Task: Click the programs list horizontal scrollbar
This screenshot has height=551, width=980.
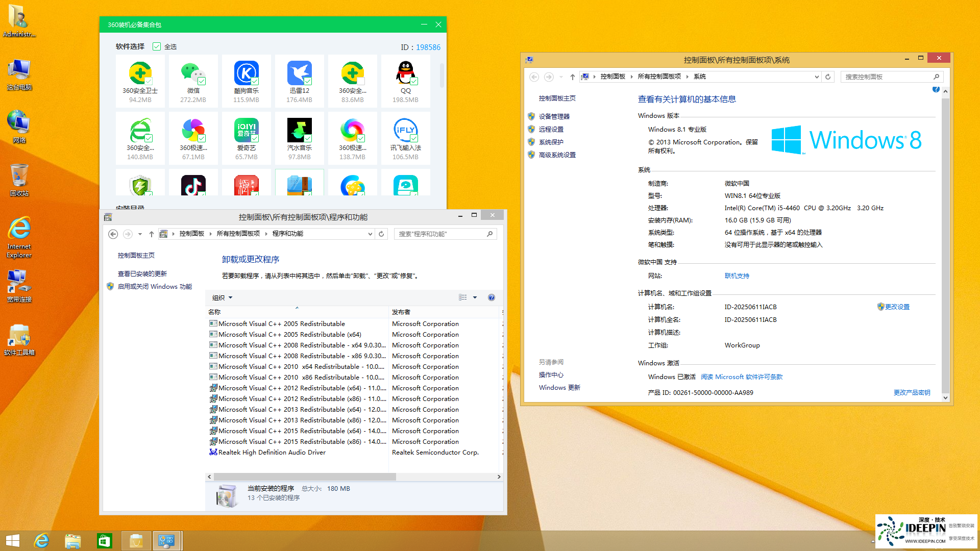Action: click(305, 477)
